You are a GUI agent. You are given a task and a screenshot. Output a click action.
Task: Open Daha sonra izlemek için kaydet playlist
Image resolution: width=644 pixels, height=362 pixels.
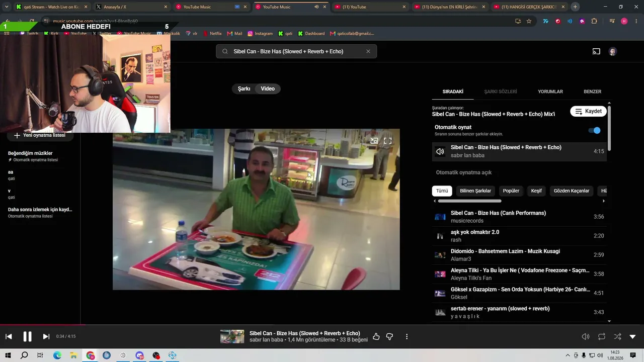click(40, 210)
